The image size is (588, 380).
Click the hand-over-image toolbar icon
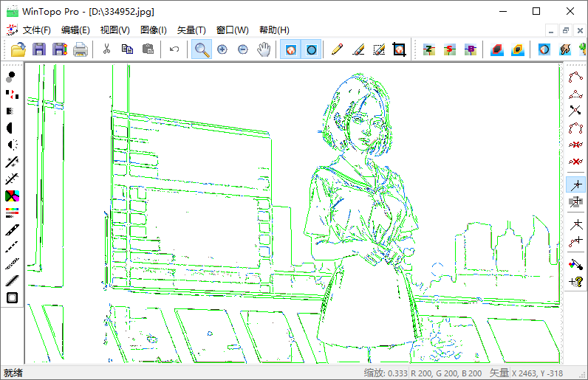point(565,49)
